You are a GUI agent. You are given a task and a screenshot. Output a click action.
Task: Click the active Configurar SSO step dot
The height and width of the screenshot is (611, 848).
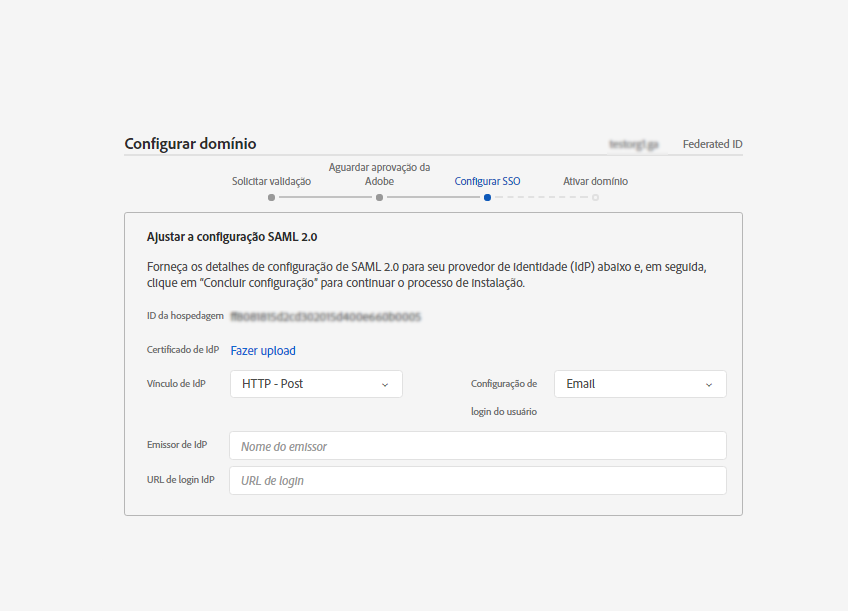pos(487,198)
